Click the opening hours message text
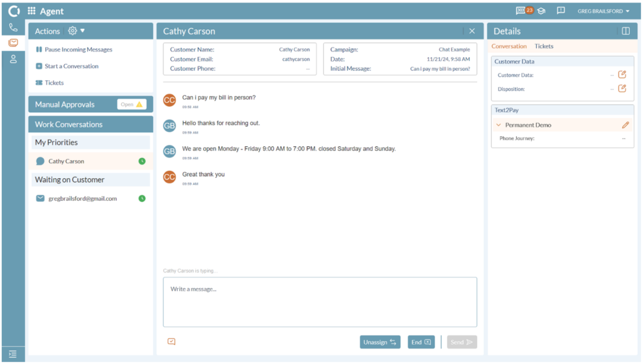This screenshot has height=364, width=643. coord(289,149)
